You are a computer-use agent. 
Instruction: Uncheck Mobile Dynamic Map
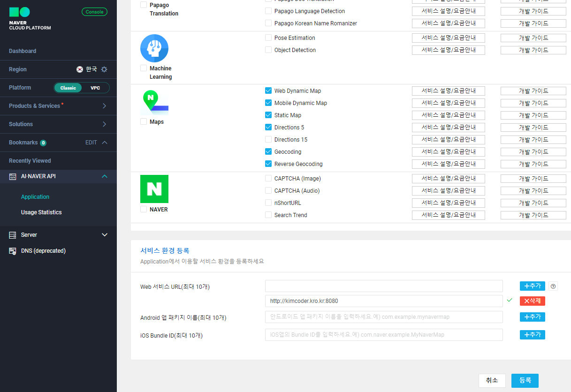[268, 103]
